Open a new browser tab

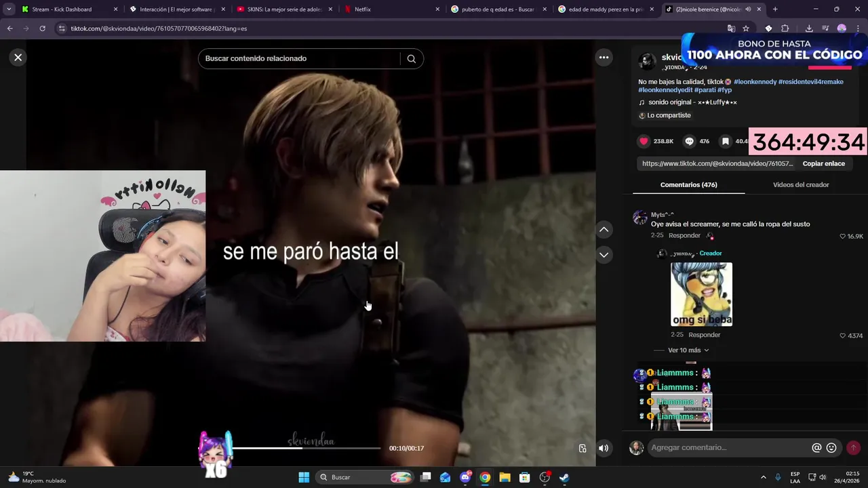pos(775,9)
